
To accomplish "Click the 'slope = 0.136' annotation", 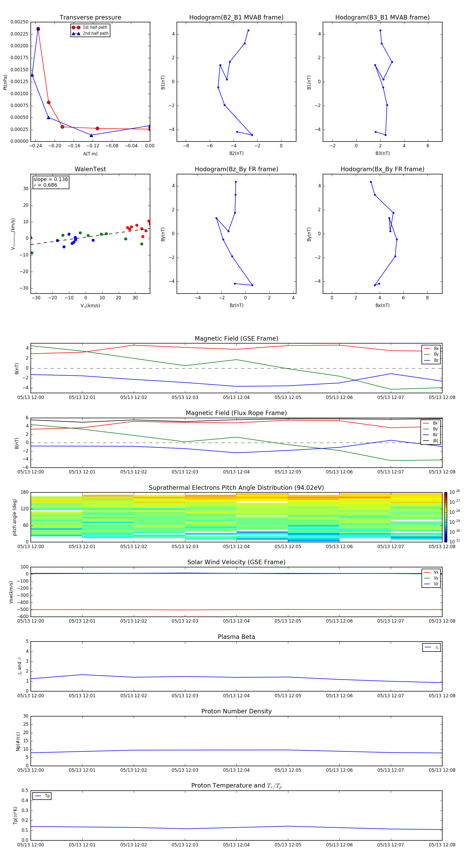I will pos(50,179).
